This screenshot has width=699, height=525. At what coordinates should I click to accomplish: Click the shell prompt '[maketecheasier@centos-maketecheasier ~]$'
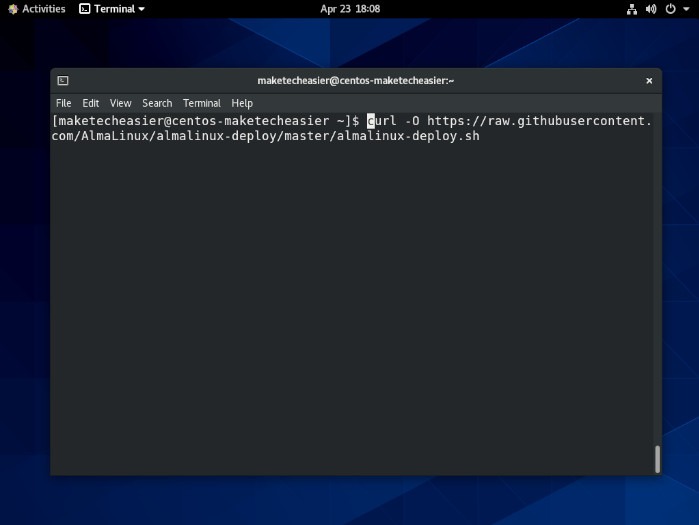[x=206, y=121]
